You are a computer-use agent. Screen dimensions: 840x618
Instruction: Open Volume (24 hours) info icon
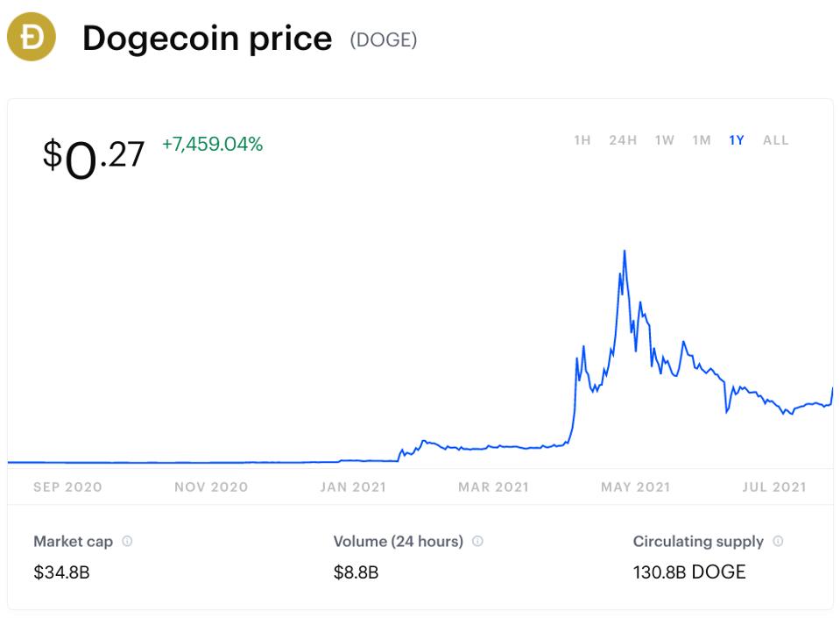(477, 541)
